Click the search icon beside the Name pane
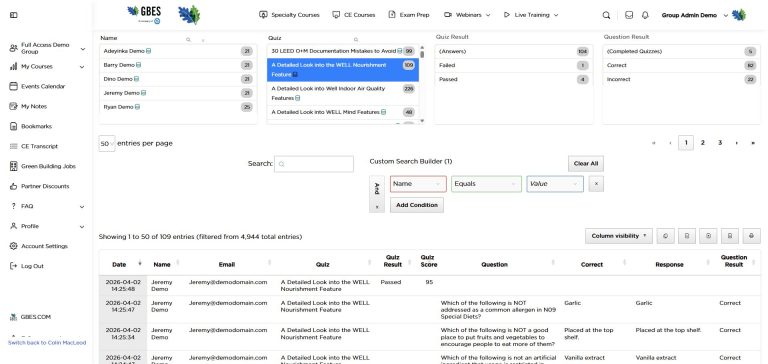768x364 pixels. click(x=188, y=40)
